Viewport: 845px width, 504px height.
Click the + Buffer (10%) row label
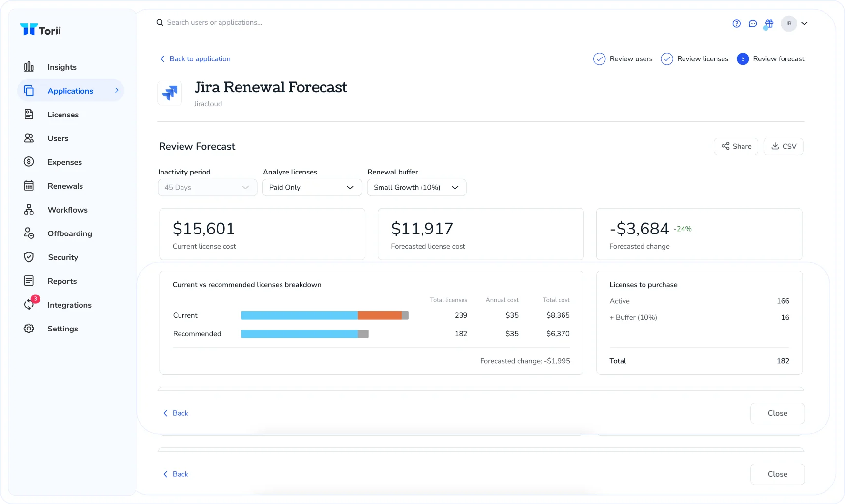click(633, 317)
